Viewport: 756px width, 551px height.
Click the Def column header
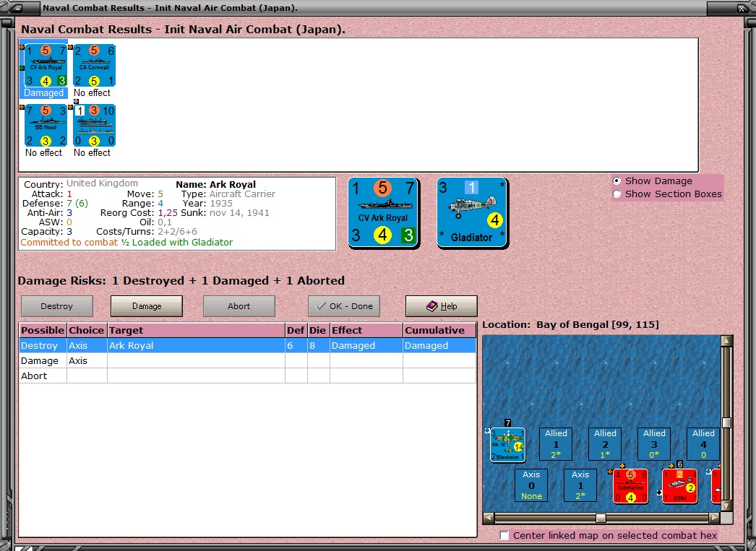[296, 331]
